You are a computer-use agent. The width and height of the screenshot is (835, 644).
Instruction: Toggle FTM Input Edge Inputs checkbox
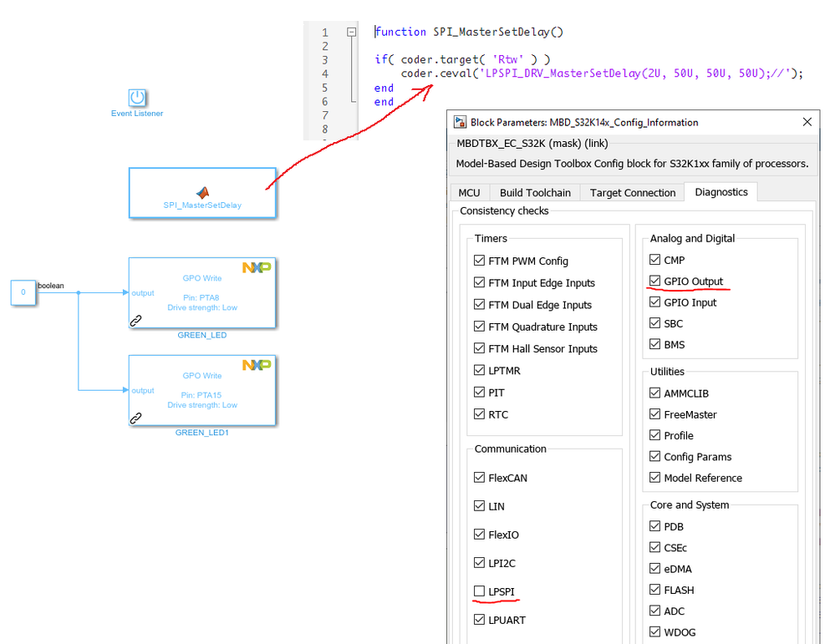pos(479,282)
